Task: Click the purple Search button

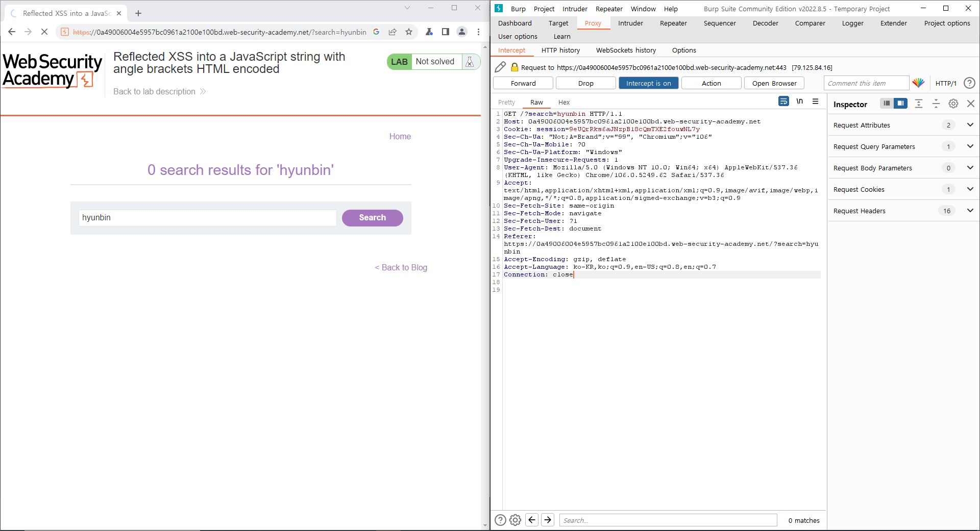Action: coord(373,218)
